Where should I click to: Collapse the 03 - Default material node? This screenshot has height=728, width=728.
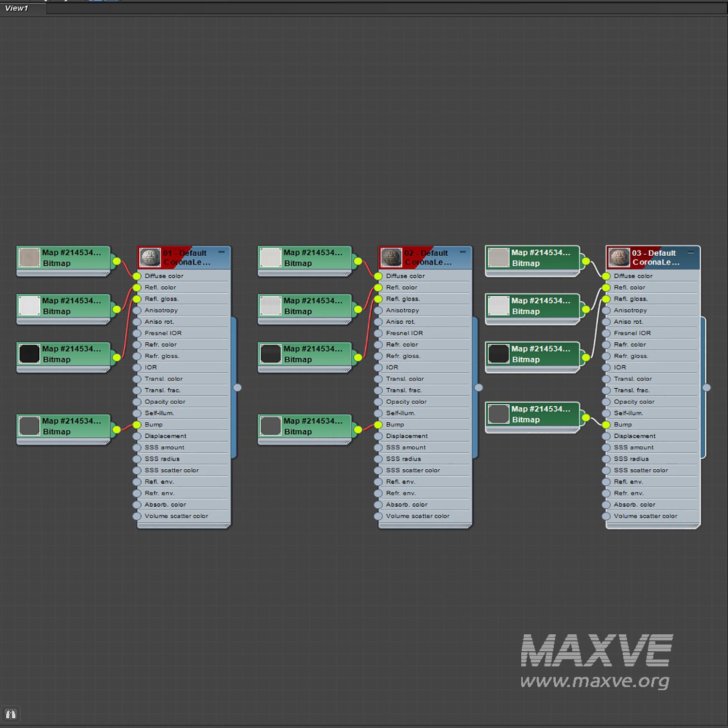click(691, 252)
